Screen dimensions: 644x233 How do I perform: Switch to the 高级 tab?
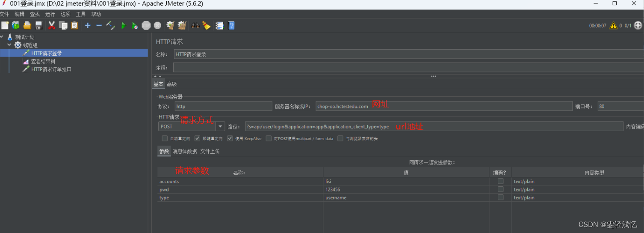(x=171, y=84)
